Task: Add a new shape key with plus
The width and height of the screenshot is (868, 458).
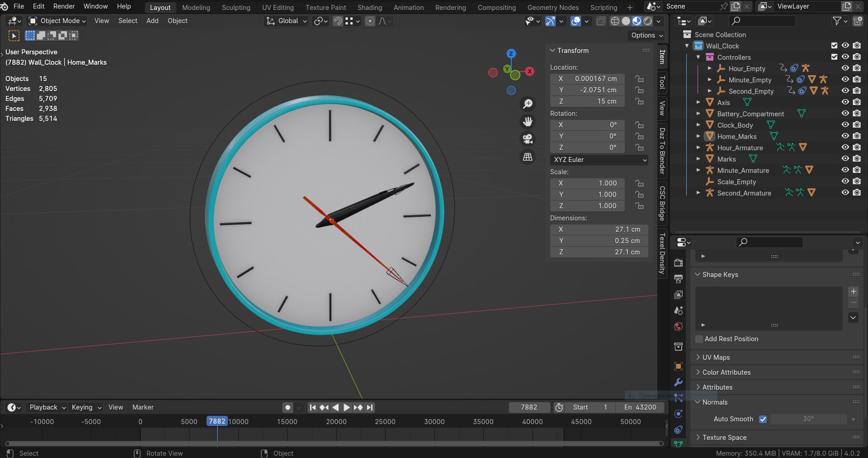Action: [x=854, y=291]
